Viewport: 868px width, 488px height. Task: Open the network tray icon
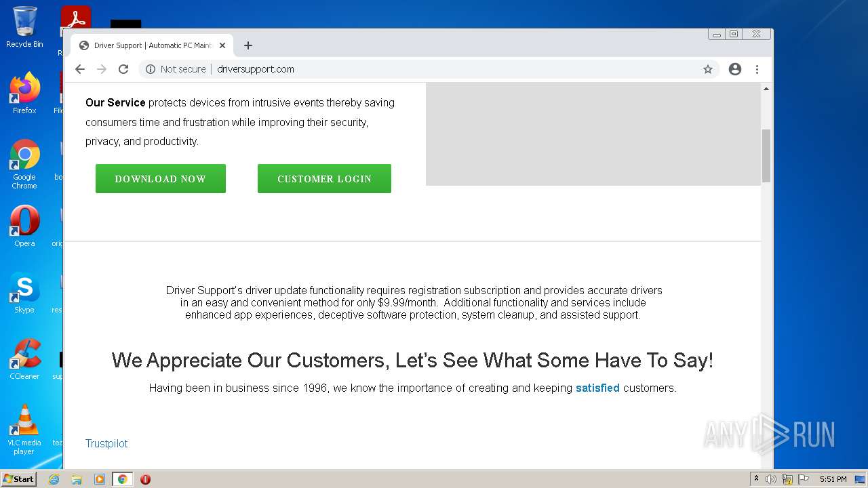[x=787, y=479]
